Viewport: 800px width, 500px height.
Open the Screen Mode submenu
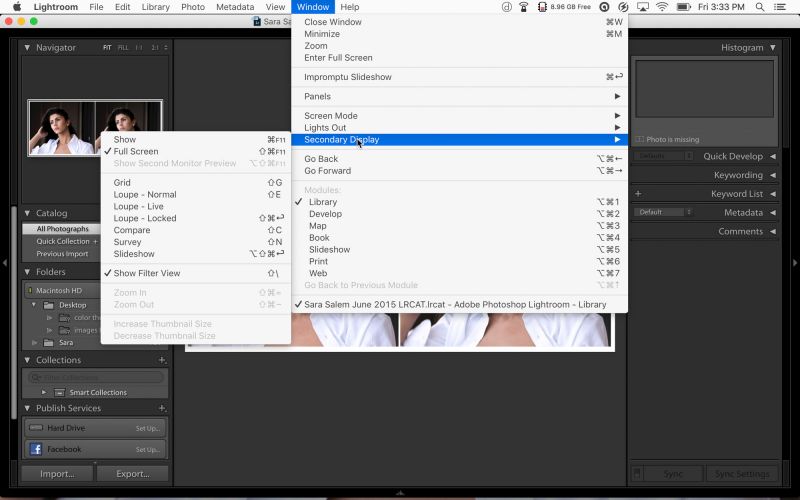tap(459, 115)
